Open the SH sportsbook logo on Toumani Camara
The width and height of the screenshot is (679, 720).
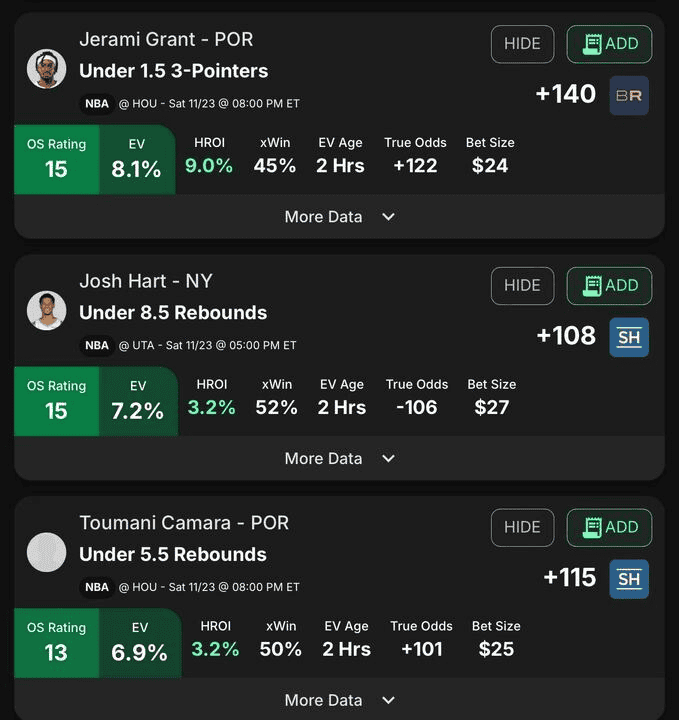(x=629, y=579)
